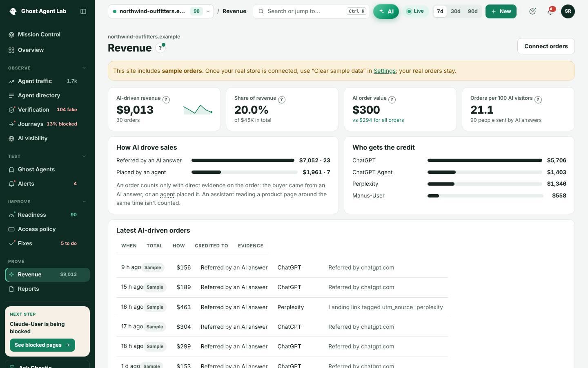Open the AI assistant button
Viewport: 588px width, 368px height.
coord(386,11)
